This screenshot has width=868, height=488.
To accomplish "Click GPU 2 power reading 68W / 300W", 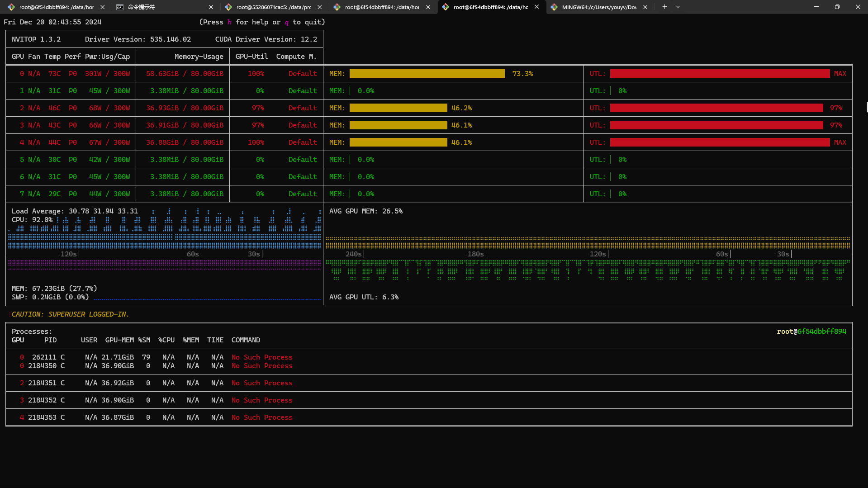I will tap(109, 108).
